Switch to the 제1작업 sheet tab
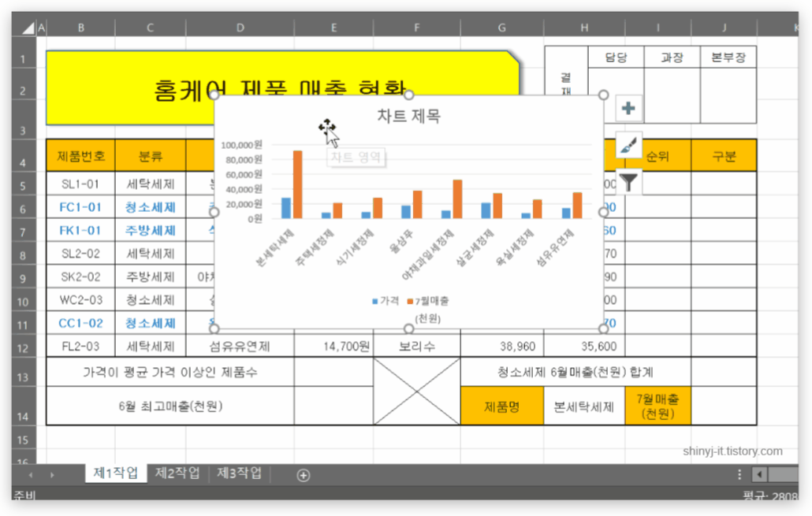The image size is (812, 516). coord(115,473)
